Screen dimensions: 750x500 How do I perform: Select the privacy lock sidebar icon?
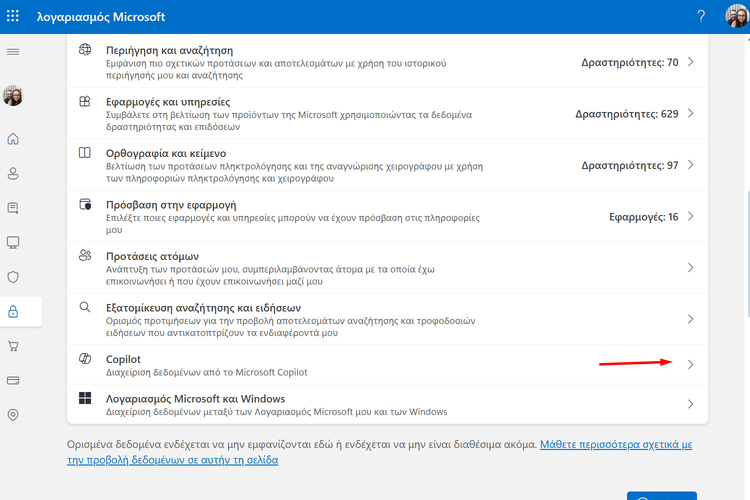(x=13, y=312)
